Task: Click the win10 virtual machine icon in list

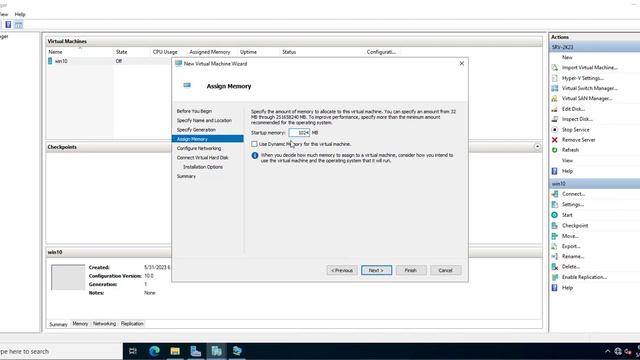Action: point(50,61)
